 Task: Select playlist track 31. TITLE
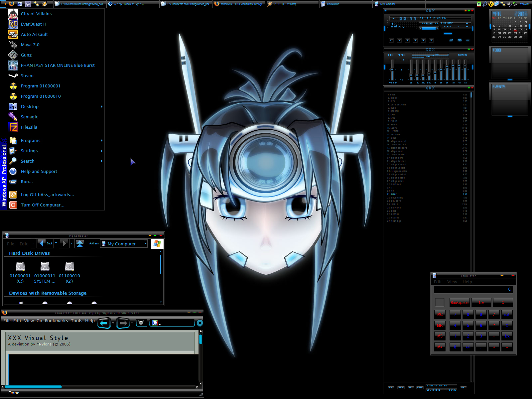point(427,195)
